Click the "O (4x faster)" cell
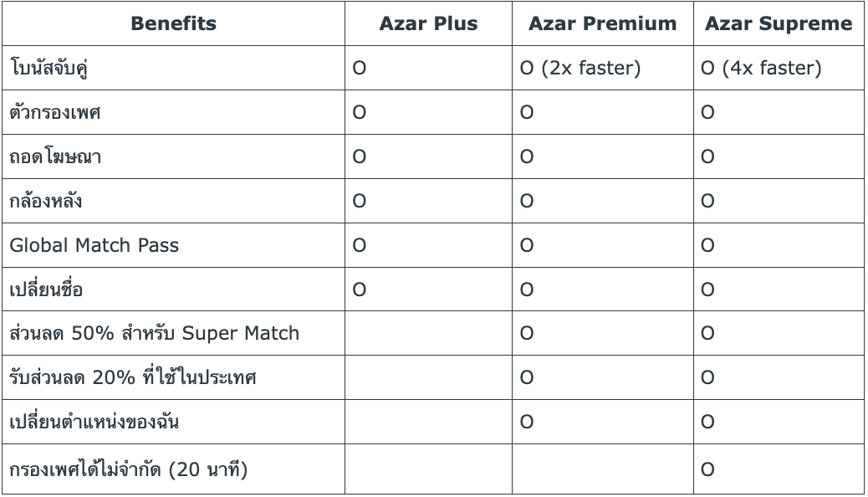This screenshot has width=868, height=497. (x=761, y=69)
